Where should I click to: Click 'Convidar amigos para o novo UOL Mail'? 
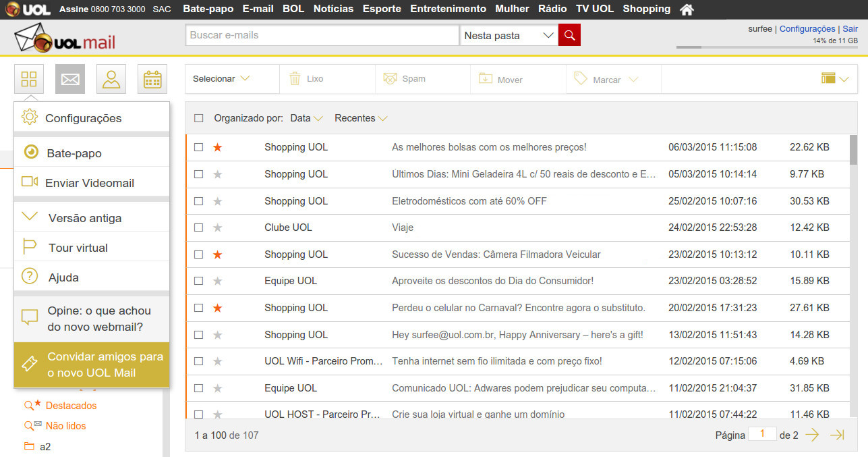click(92, 365)
